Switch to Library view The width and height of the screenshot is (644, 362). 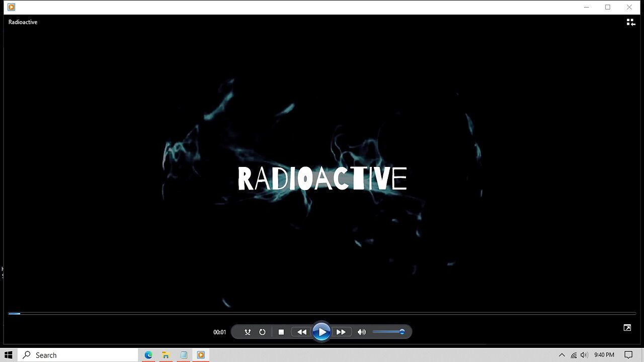630,22
